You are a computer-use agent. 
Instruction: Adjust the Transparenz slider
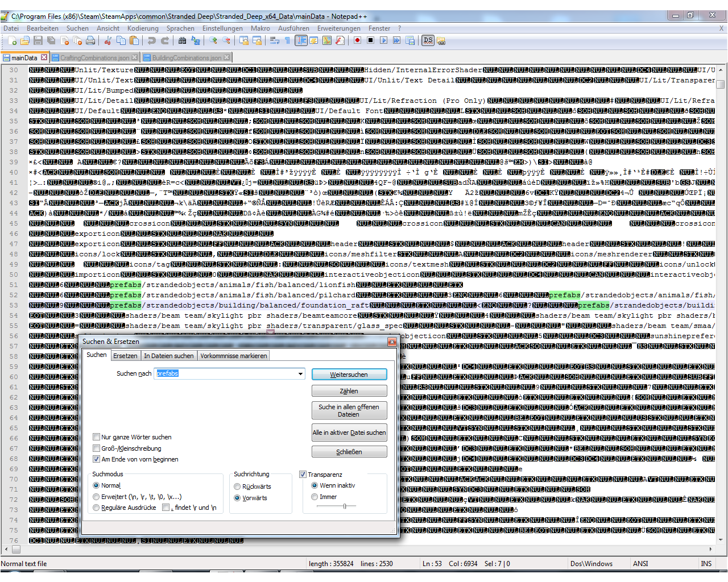coord(344,506)
